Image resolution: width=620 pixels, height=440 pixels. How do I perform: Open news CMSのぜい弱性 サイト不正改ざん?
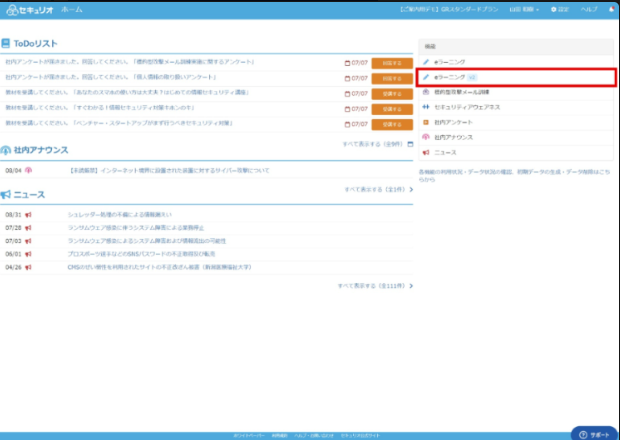pos(160,267)
